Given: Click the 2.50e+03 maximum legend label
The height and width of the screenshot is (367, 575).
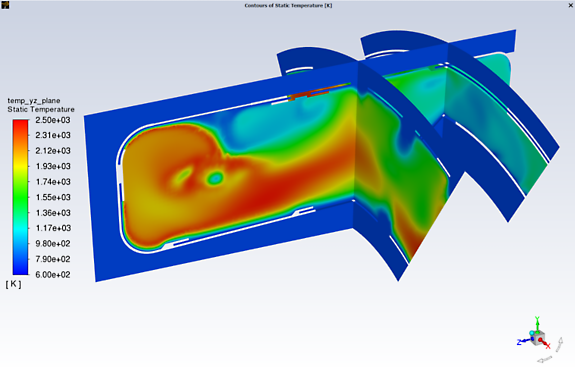Looking at the screenshot, I should pos(53,120).
